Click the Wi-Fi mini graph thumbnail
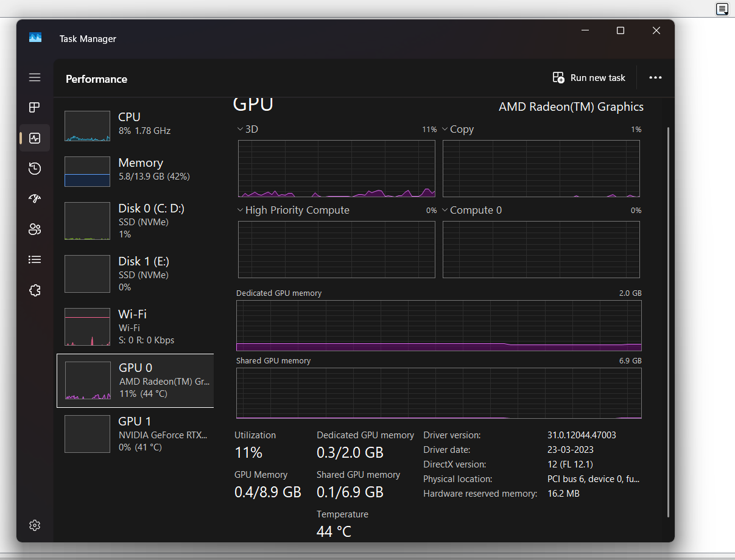This screenshot has height=560, width=735. (88, 327)
